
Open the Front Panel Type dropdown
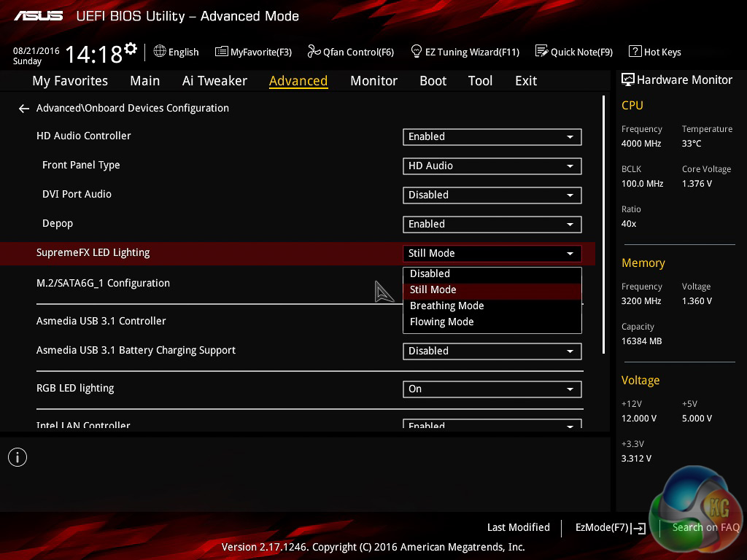click(492, 166)
